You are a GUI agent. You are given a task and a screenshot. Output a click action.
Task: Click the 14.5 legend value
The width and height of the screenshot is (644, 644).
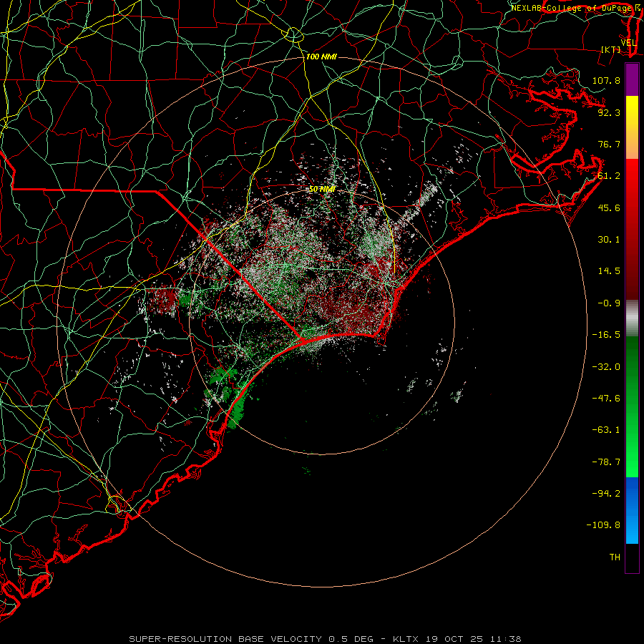pos(609,271)
